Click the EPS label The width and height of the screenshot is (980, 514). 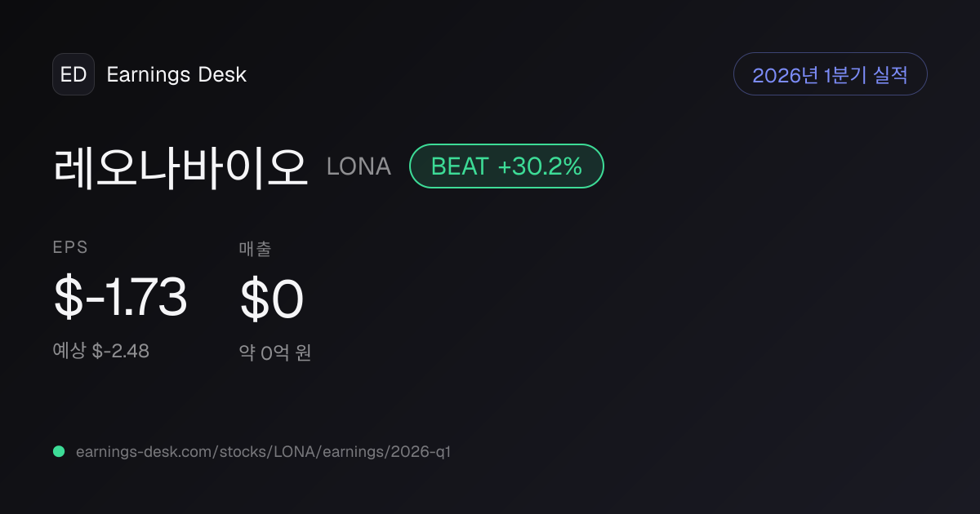click(x=70, y=248)
